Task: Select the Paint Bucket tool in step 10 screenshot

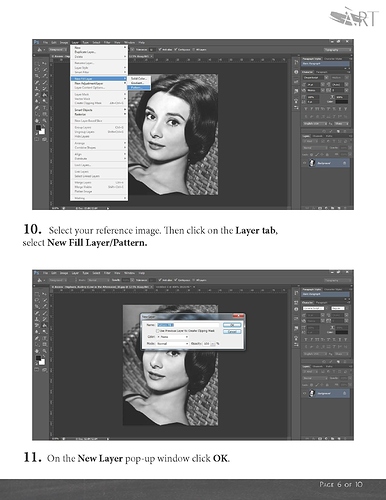Action: point(45,95)
